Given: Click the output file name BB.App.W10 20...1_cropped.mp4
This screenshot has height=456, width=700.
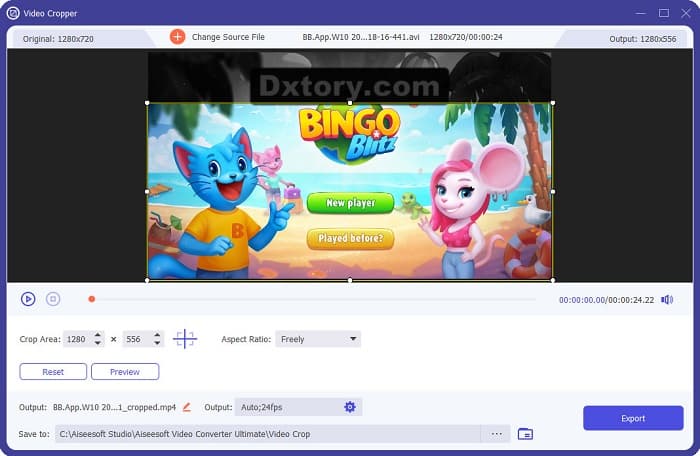Looking at the screenshot, I should coord(114,407).
